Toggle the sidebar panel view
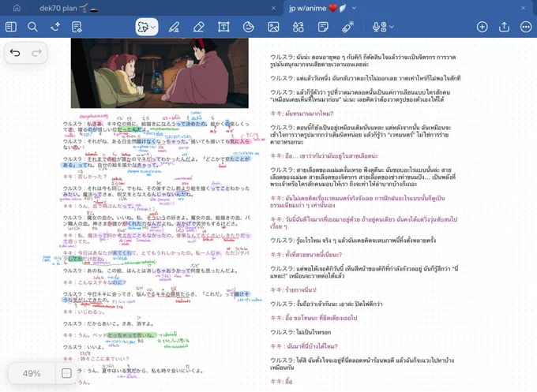Image resolution: width=537 pixels, height=392 pixels. coord(11,27)
